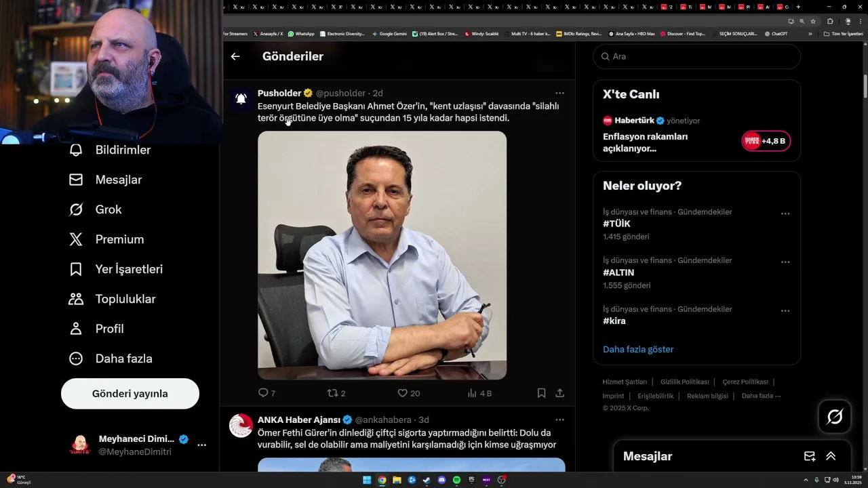Open the Google Gemini bookmark
The image size is (868, 488).
click(x=389, y=34)
